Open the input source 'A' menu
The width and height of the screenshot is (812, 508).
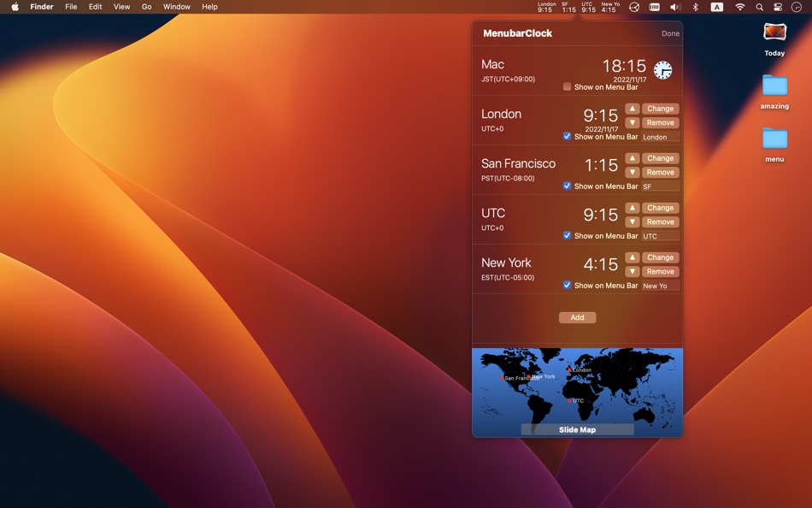click(x=717, y=7)
